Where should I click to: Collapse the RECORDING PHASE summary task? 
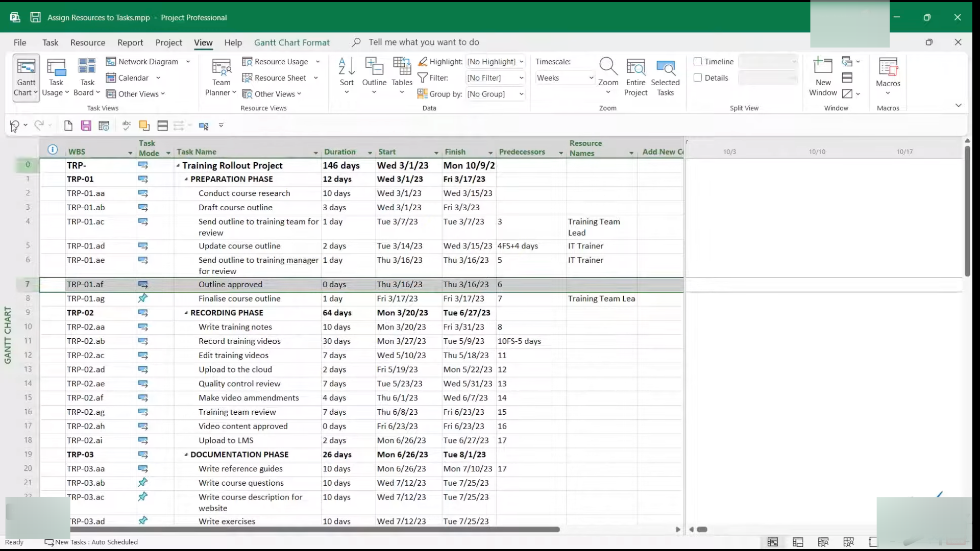tap(186, 313)
